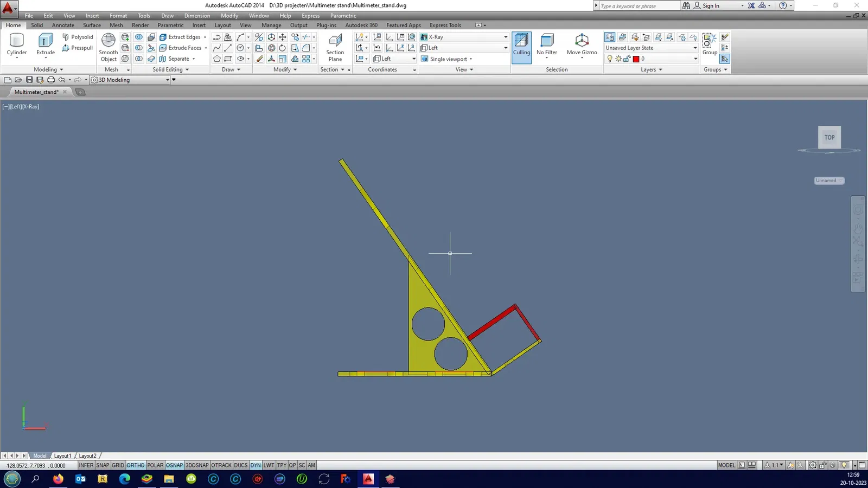Toggle OTRACK in status bar

221,465
